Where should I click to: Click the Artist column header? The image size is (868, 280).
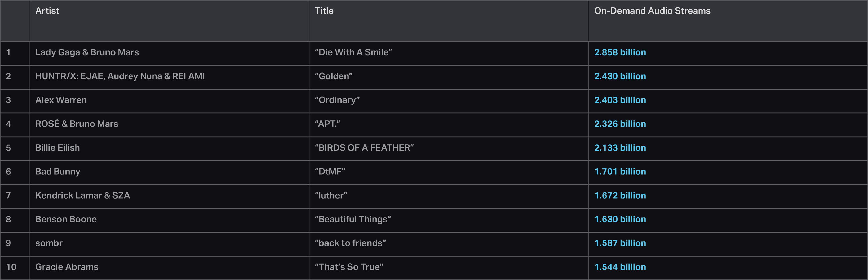[47, 11]
